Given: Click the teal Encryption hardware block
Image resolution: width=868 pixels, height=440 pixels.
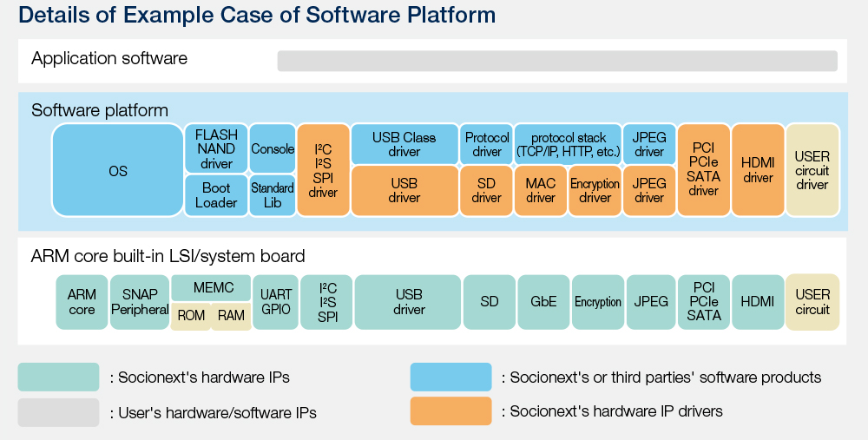Looking at the screenshot, I should [x=598, y=302].
